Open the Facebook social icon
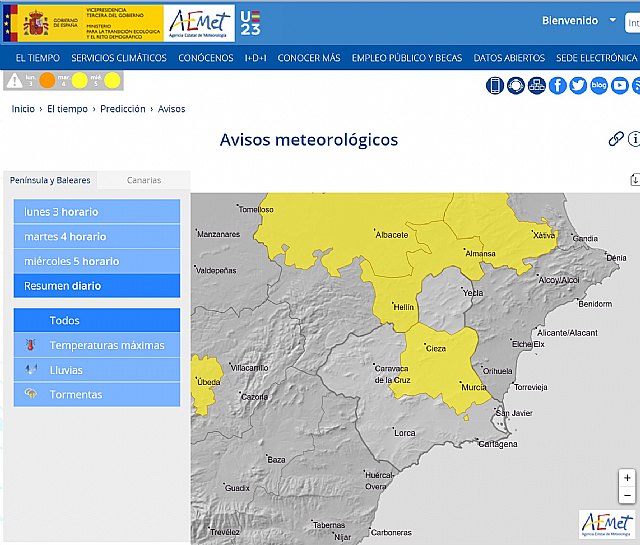This screenshot has width=640, height=545. pyautogui.click(x=557, y=85)
